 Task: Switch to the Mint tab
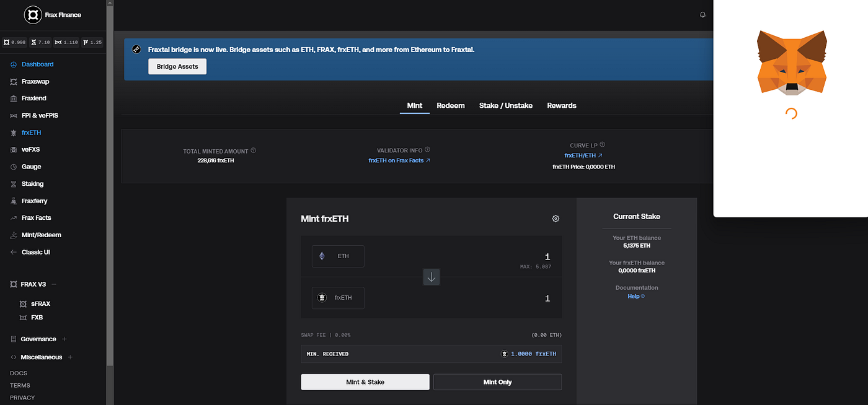tap(415, 106)
